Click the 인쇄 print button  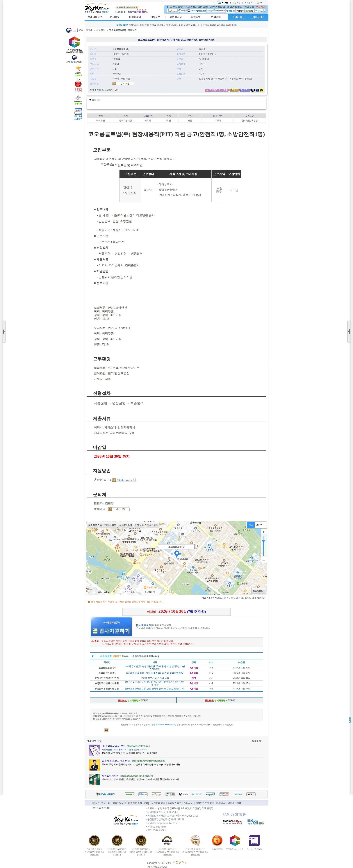click(234, 90)
